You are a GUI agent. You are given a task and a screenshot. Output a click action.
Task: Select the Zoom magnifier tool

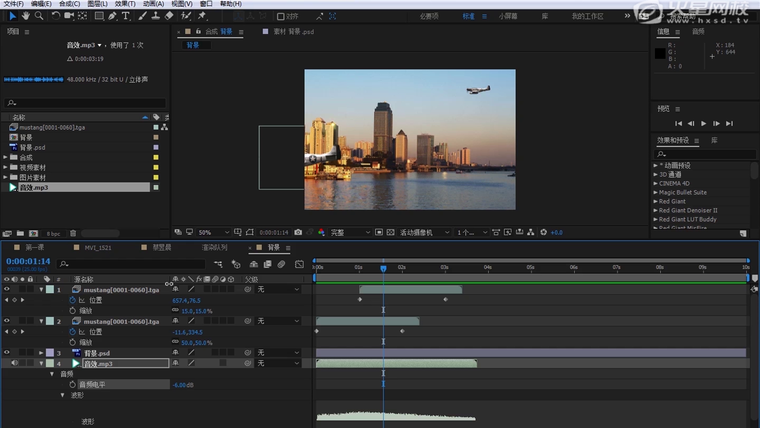click(39, 16)
